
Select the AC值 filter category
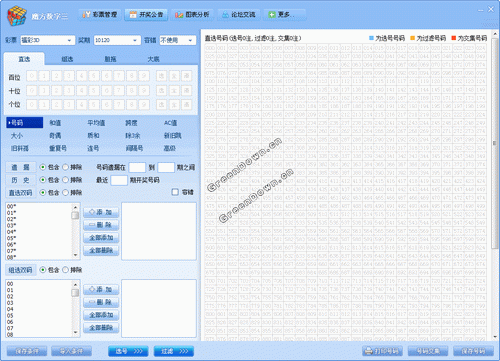(170, 123)
